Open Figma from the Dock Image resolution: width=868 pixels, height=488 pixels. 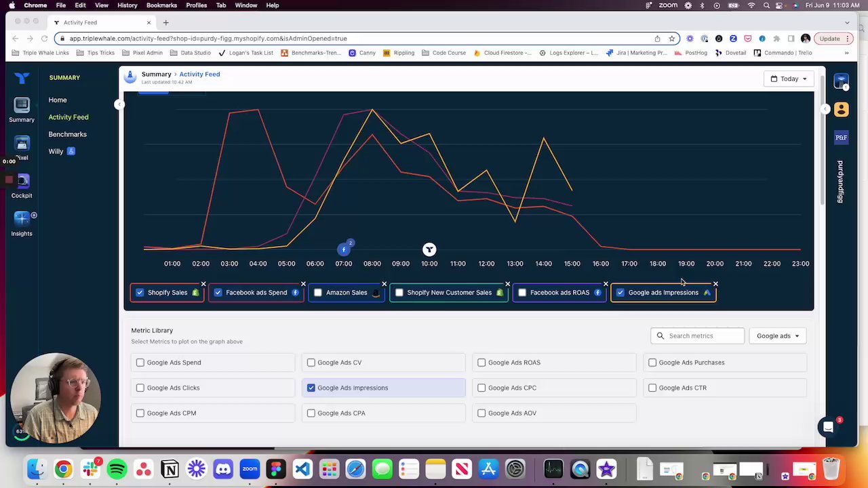pos(276,468)
